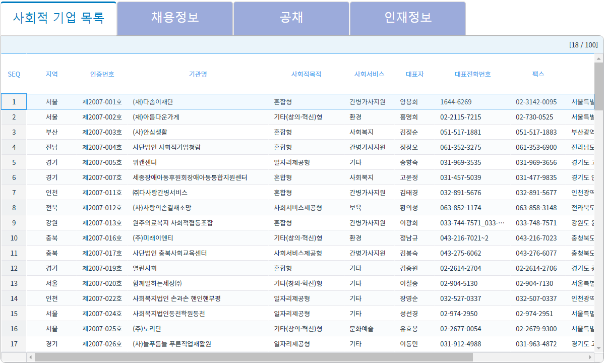Select the ㈜다사랑간병서비스 cell

pos(198,193)
